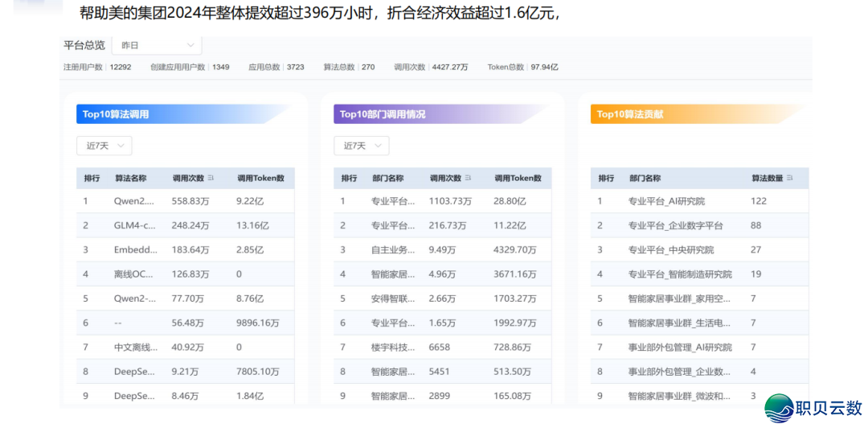Click the 7805.10万 token cell
The width and height of the screenshot is (868, 428).
[x=258, y=372]
